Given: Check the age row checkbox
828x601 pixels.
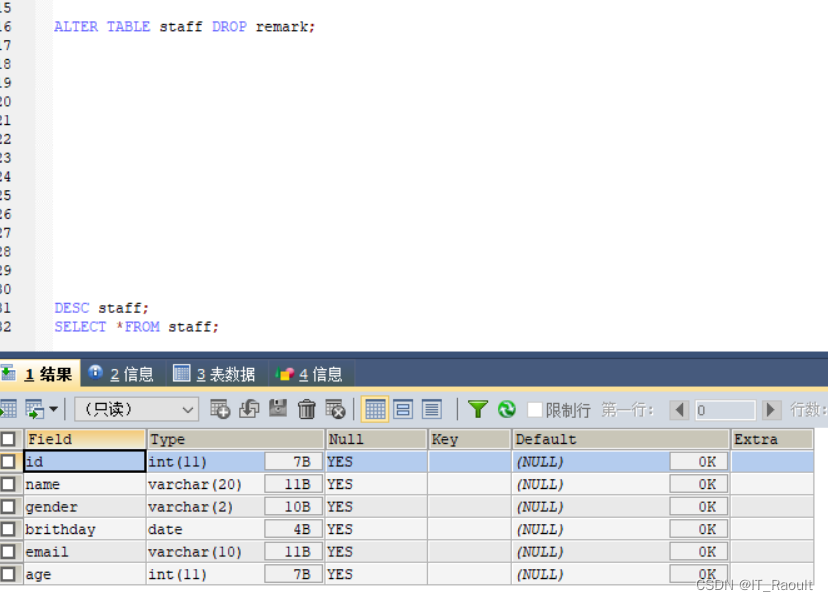Looking at the screenshot, I should 8,575.
